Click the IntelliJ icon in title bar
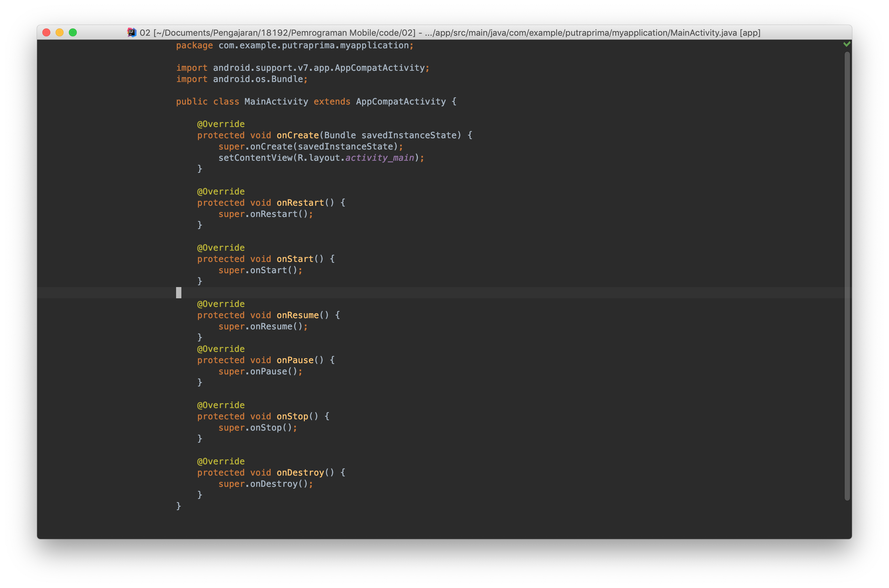The image size is (889, 588). 132,33
